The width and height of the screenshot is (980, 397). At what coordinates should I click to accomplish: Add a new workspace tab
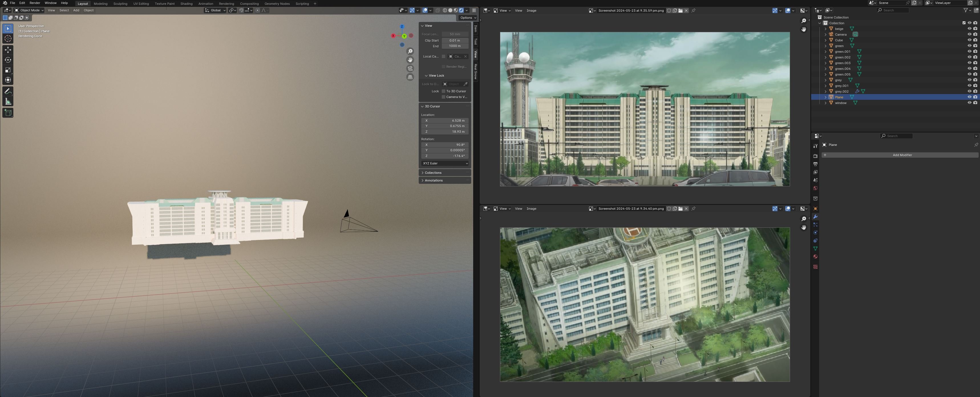point(315,3)
